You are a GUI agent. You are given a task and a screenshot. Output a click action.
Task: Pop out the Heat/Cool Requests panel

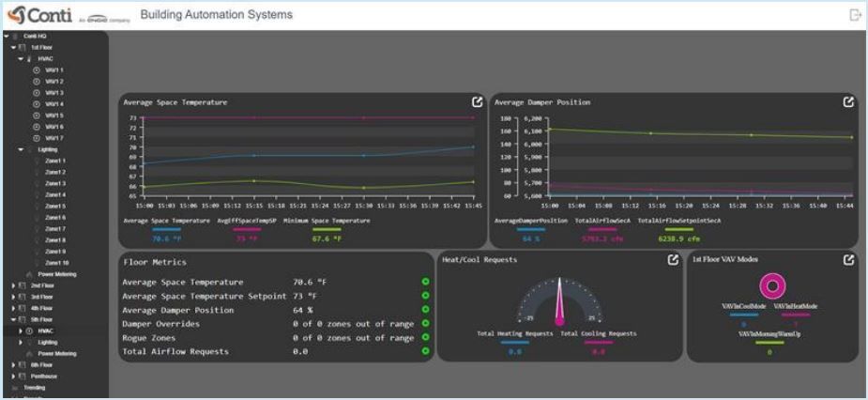point(673,260)
